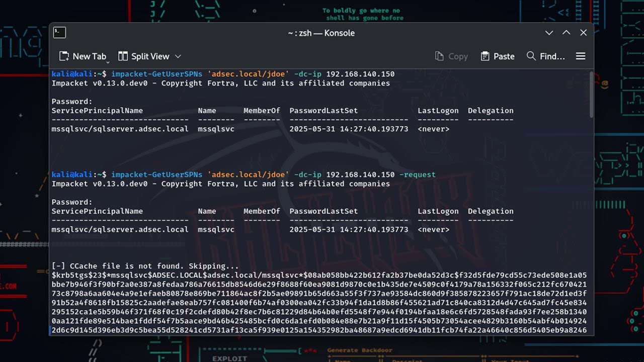Open Split View
This screenshot has width=644, height=362.
point(144,56)
